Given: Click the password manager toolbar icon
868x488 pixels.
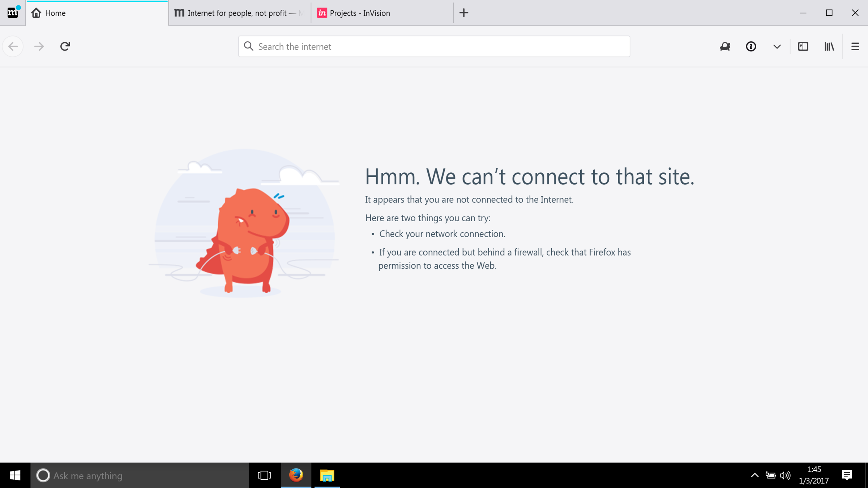Looking at the screenshot, I should pyautogui.click(x=751, y=46).
